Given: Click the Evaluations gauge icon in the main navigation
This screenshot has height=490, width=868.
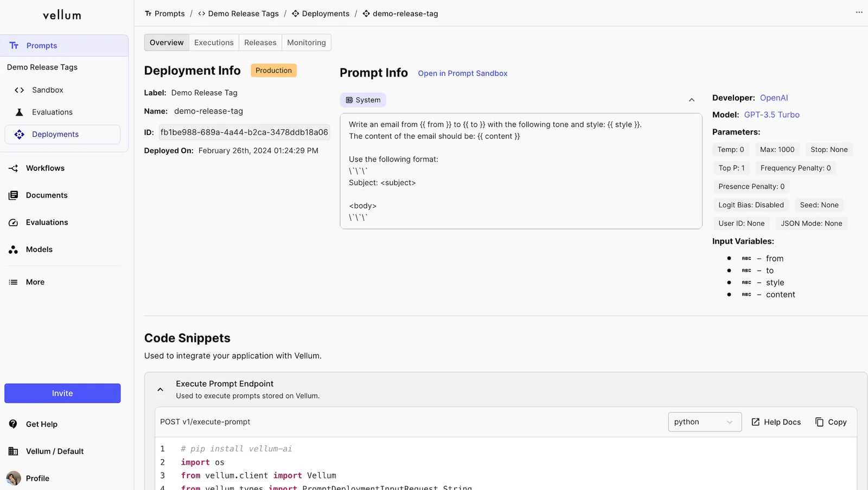Looking at the screenshot, I should 14,222.
